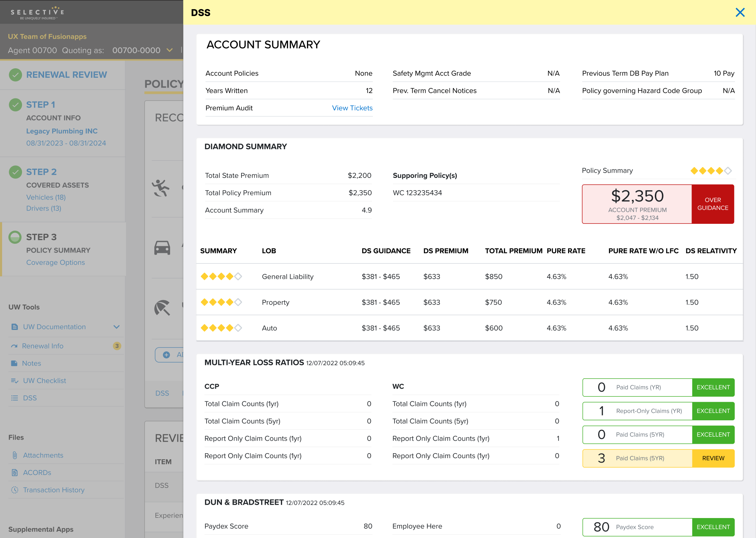Screen dimensions: 756x538
Task: Click the Paid Claims (5YR) EXCELLENT card
Action: pyautogui.click(x=658, y=435)
